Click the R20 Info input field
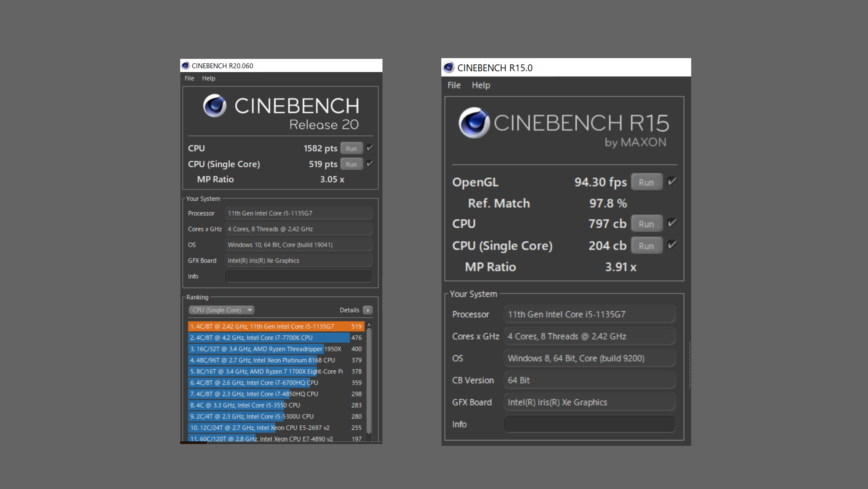The width and height of the screenshot is (868, 489). 298,276
